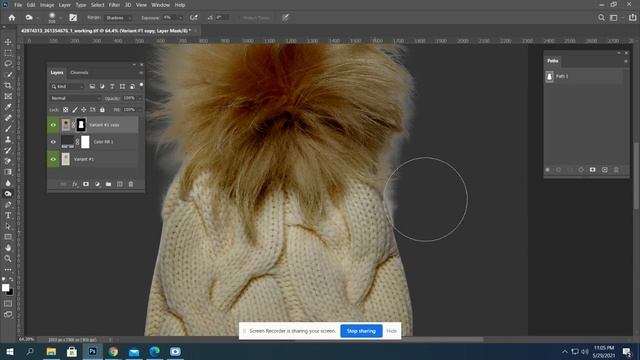Click the foreground color swatch
640x360 pixels.
point(5,287)
